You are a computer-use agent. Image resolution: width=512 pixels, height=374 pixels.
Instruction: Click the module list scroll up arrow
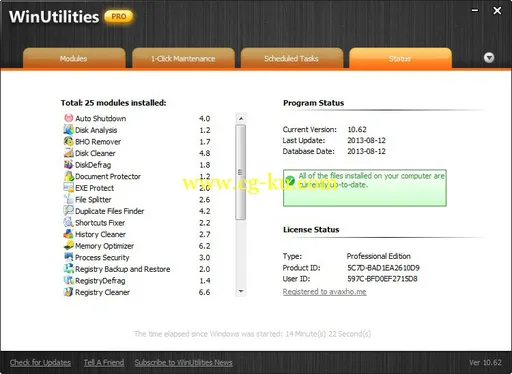(x=241, y=118)
